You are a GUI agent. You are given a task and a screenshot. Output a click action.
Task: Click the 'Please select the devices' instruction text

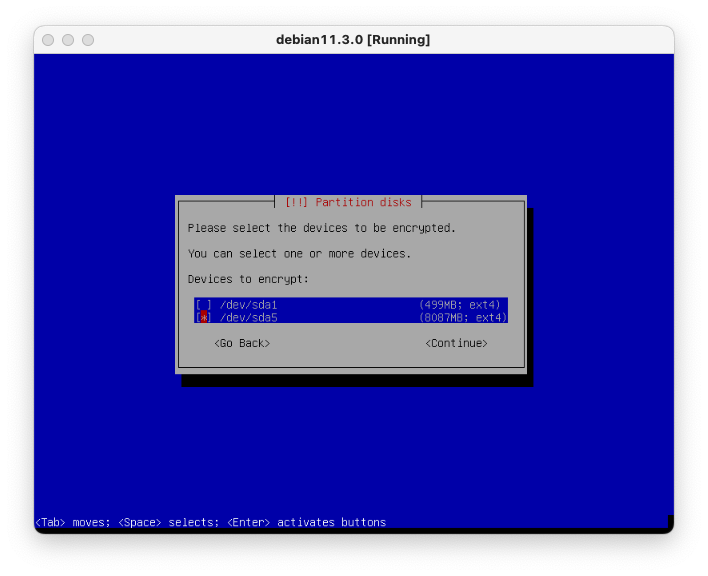point(321,228)
